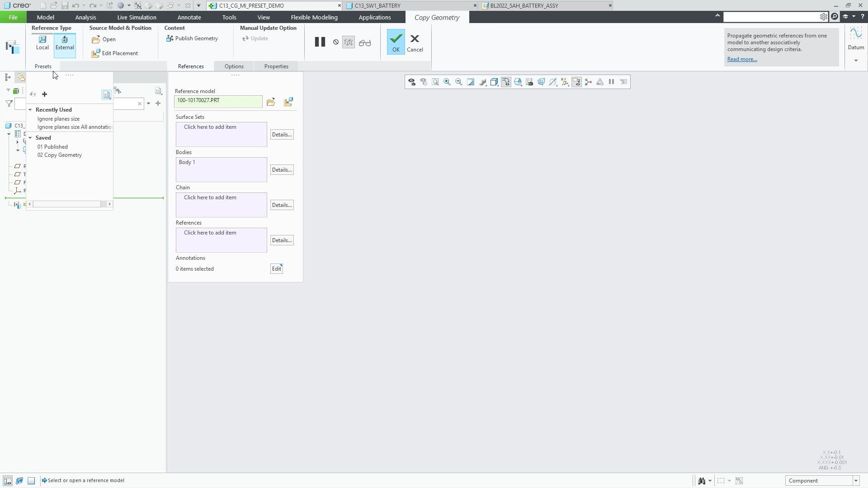The width and height of the screenshot is (868, 488).
Task: Open the Flexible Modeling ribbon tab
Action: tap(314, 17)
